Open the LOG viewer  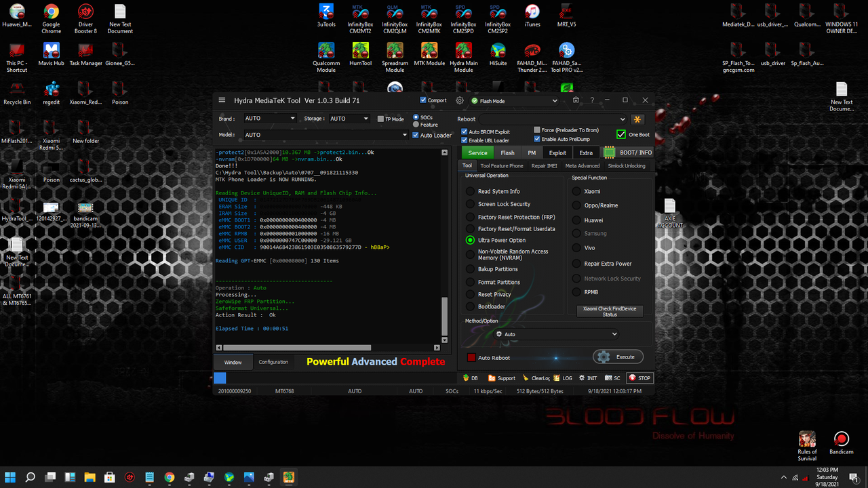point(563,378)
